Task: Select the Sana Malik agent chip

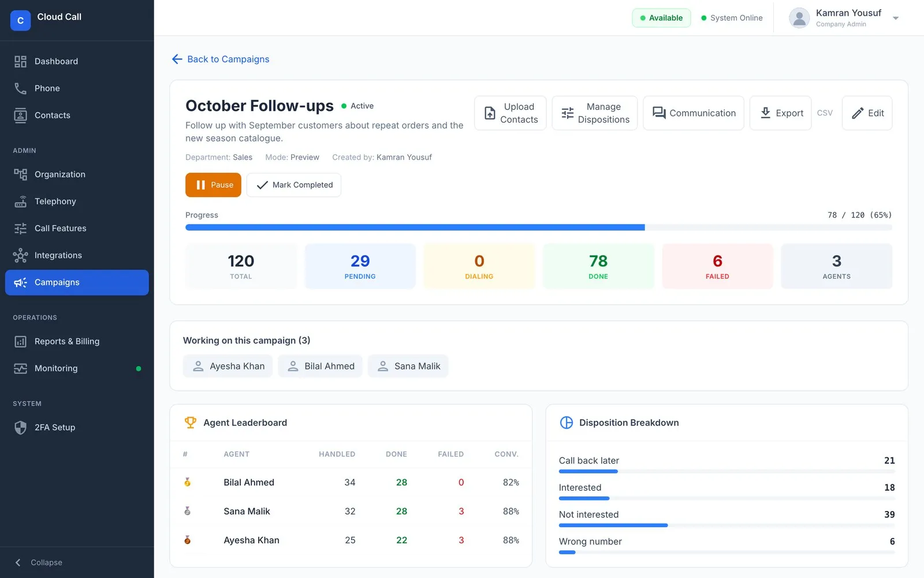Action: pyautogui.click(x=408, y=366)
